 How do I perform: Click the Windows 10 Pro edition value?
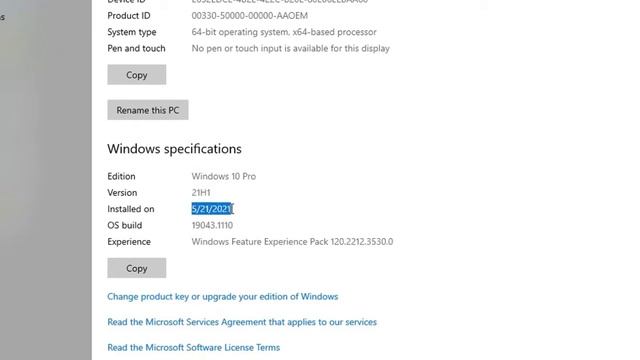pyautogui.click(x=224, y=176)
